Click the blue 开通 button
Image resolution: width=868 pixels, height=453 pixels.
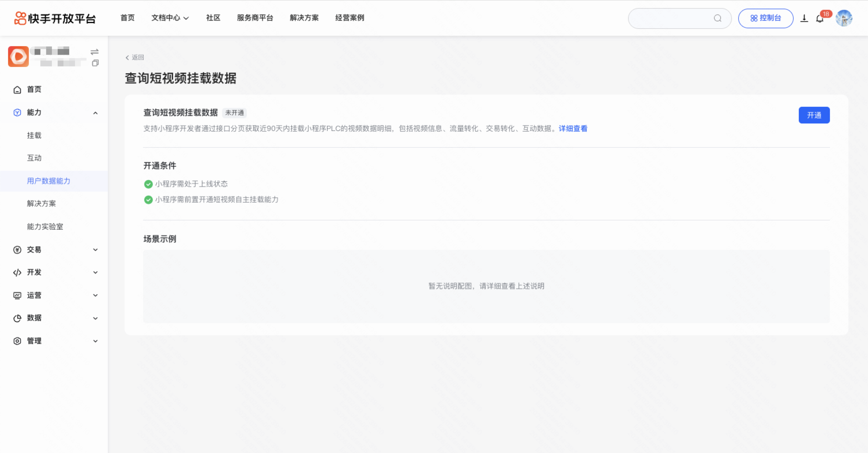(x=814, y=115)
